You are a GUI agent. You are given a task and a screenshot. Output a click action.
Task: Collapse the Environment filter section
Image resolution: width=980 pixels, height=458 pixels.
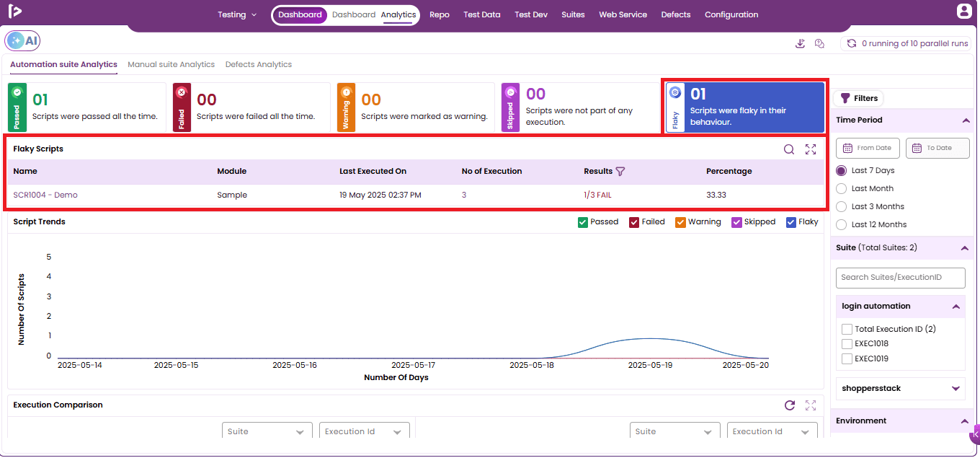[966, 421]
